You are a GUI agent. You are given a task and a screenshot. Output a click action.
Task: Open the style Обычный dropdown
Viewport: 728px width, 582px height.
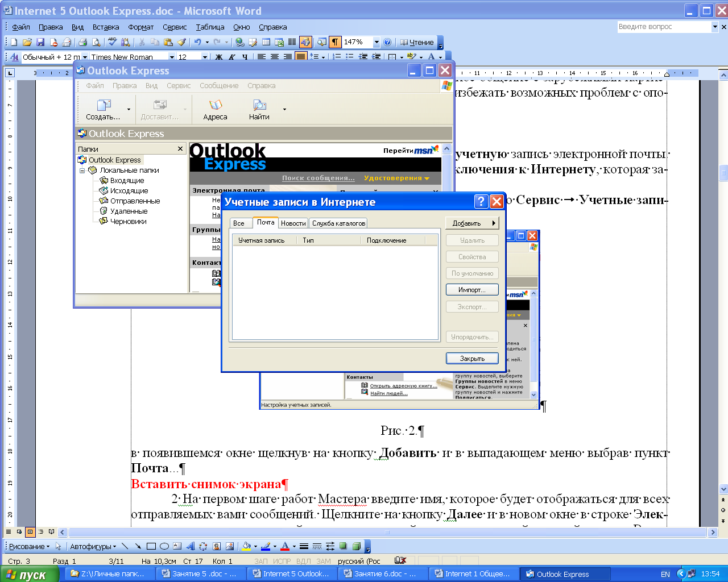coord(85,57)
